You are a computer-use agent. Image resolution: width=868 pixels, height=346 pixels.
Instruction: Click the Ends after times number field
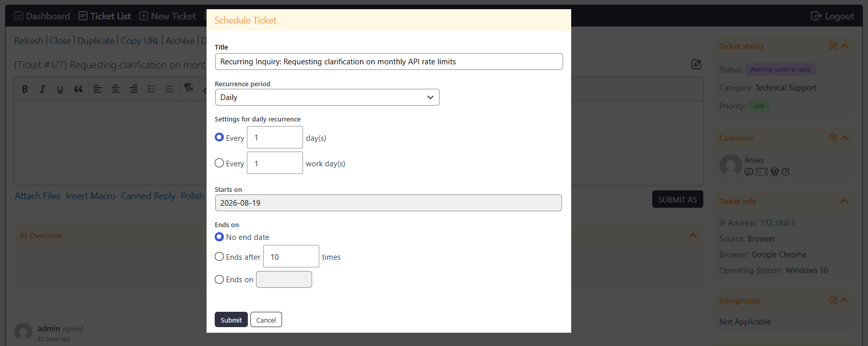291,256
